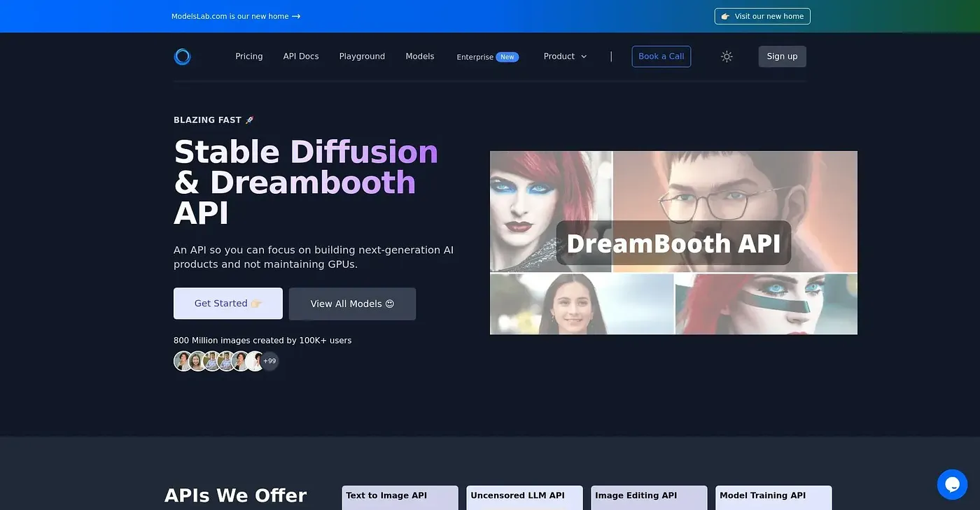The width and height of the screenshot is (980, 510).
Task: Click the Stable Diffusion & Dreambooth API heading
Action: (306, 182)
